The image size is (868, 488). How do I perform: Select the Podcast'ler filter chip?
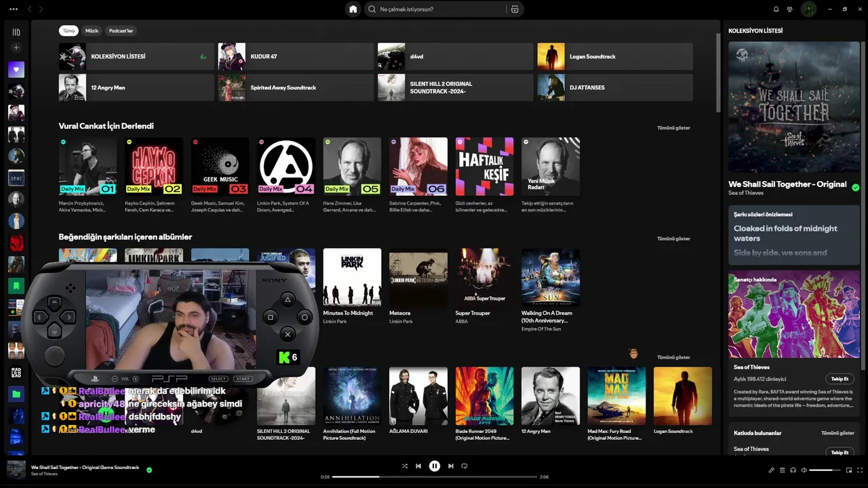tap(121, 30)
